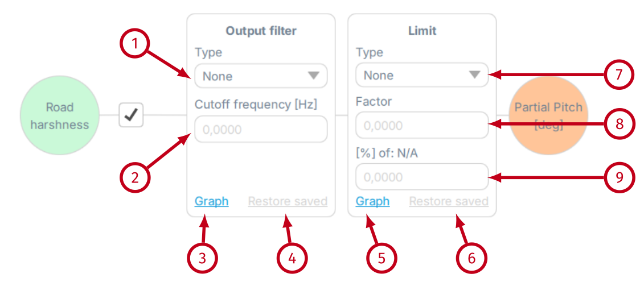Click the Cutoff frequency input field
This screenshot has height=282, width=644.
261,130
